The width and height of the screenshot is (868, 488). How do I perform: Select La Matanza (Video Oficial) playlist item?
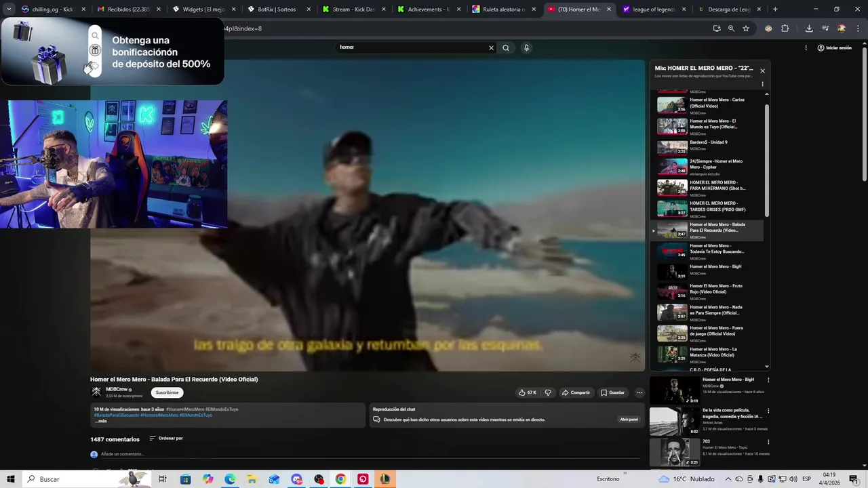[x=708, y=354]
